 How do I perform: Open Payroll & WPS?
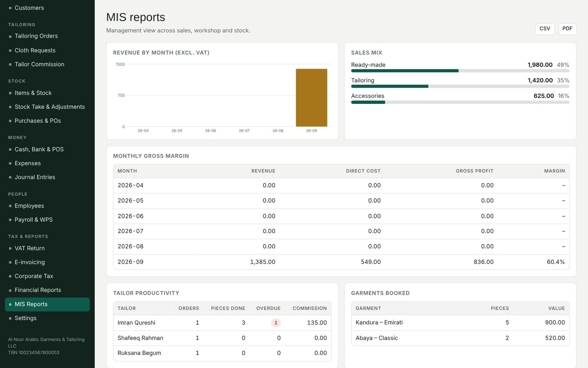47,220
